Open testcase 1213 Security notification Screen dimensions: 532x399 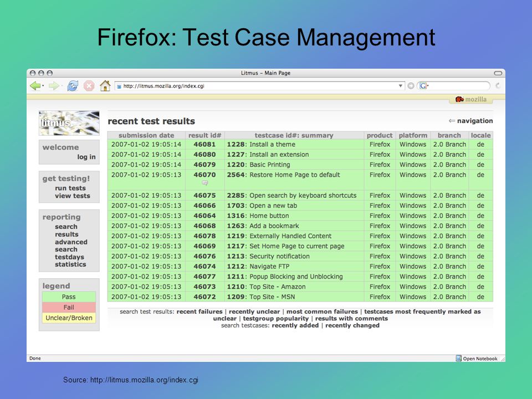268,257
